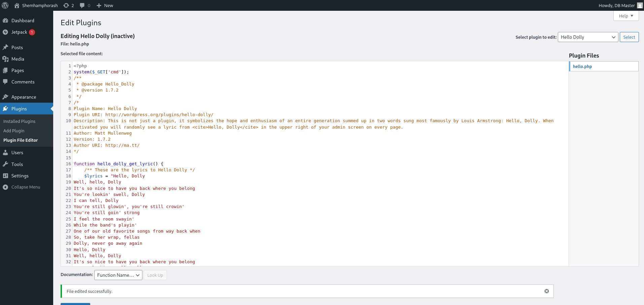Click the Settings sliders icon
The width and height of the screenshot is (644, 305).
(x=5, y=176)
